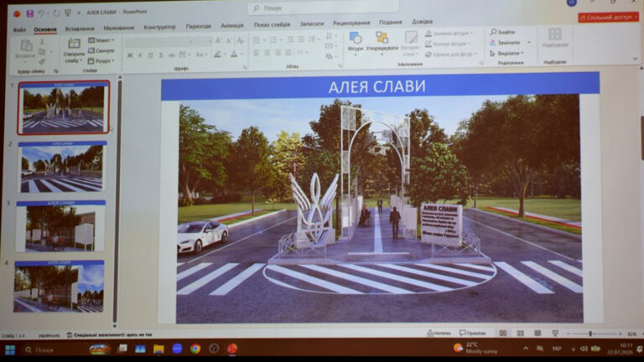Open the Windows Start button
644x362 pixels.
tap(10, 349)
